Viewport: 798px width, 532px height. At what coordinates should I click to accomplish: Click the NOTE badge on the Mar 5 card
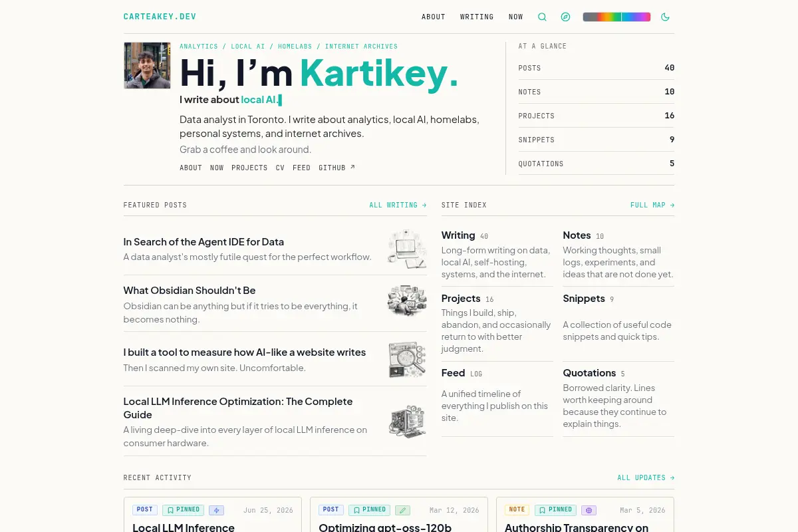[517, 510]
